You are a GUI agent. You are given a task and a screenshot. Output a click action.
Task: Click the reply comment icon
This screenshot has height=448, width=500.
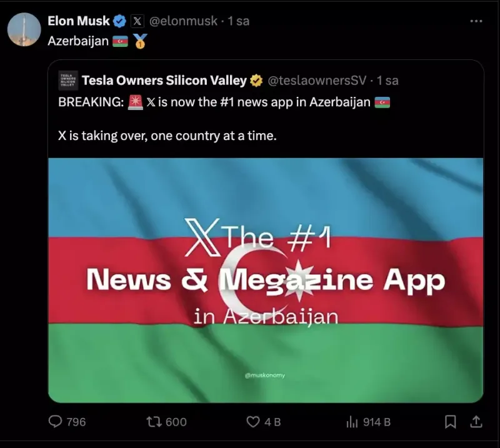[55, 422]
